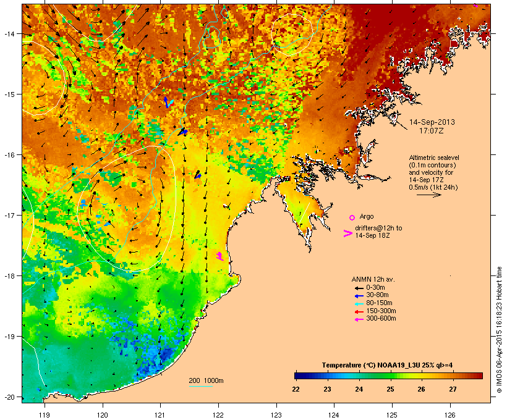
Task: Click the 300-600m depth label
Action: point(381,319)
